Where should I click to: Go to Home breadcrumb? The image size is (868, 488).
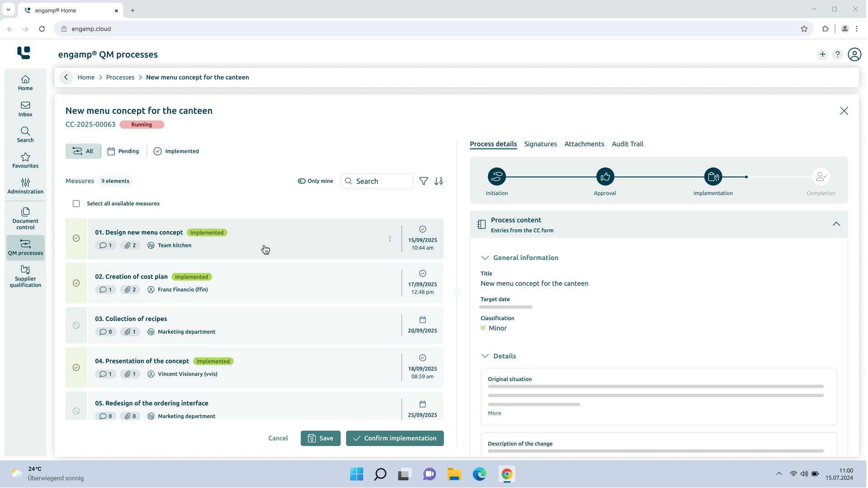click(x=86, y=78)
